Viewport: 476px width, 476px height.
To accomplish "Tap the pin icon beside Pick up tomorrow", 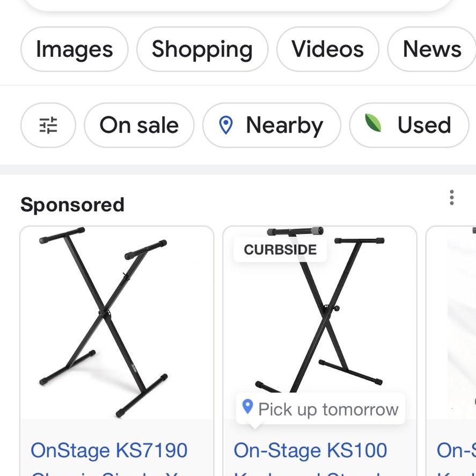I will point(248,406).
